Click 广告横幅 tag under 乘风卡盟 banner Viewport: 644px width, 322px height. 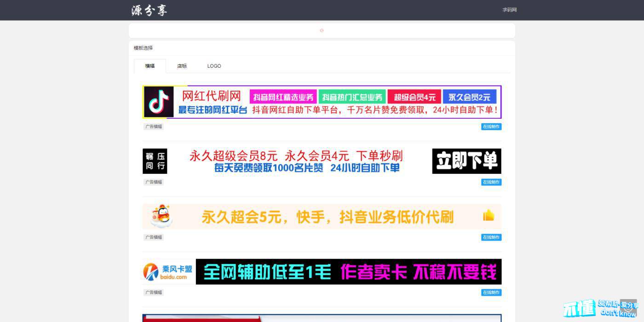click(154, 293)
